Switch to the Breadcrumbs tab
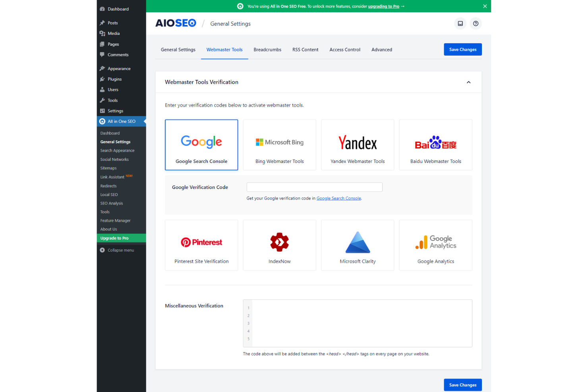 point(267,49)
